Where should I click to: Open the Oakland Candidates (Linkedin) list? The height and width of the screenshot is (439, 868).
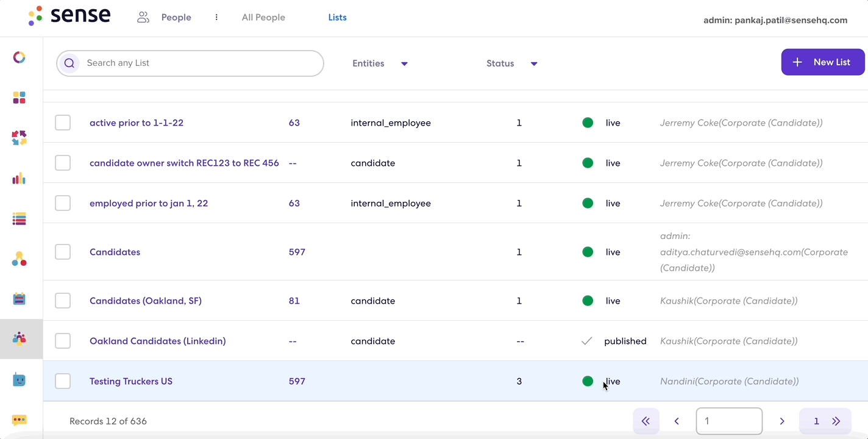(158, 341)
